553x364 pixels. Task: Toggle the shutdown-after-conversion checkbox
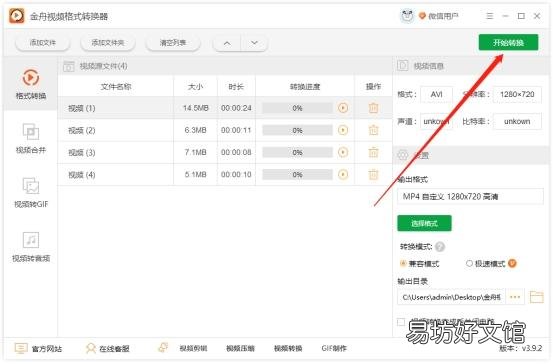401,322
